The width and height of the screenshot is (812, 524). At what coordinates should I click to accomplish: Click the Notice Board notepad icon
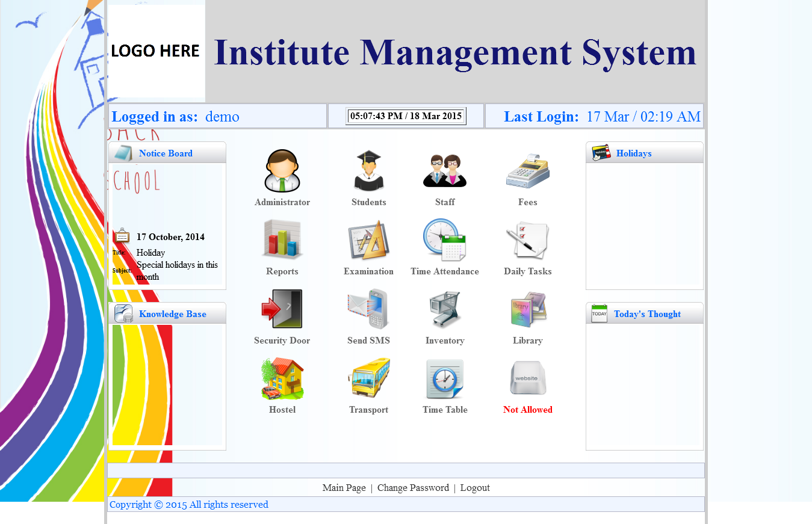point(124,153)
